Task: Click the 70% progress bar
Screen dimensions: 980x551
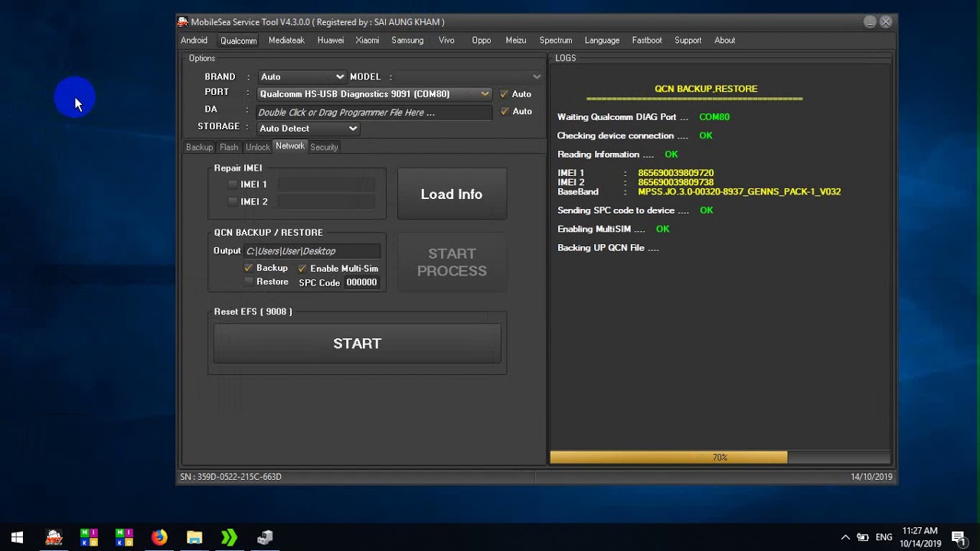Action: point(720,458)
